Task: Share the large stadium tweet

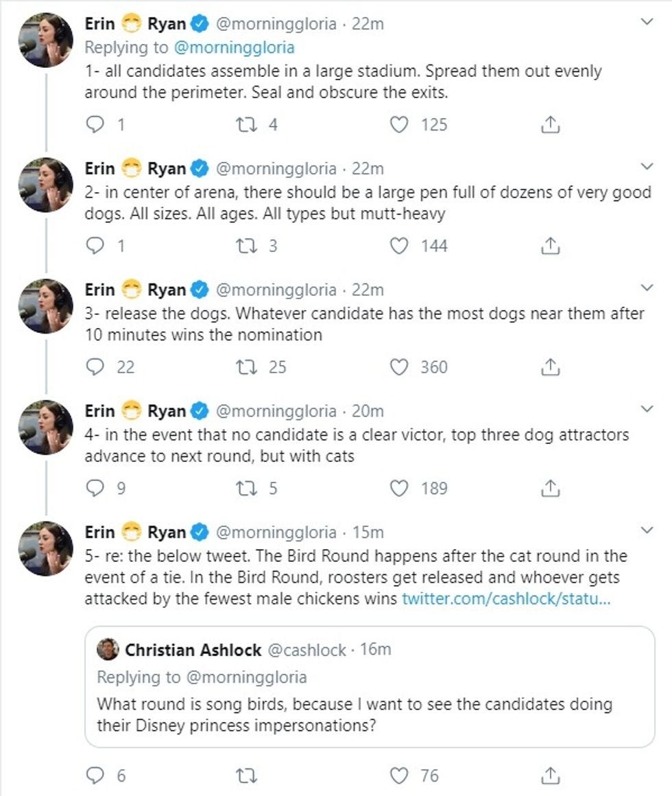Action: tap(551, 125)
